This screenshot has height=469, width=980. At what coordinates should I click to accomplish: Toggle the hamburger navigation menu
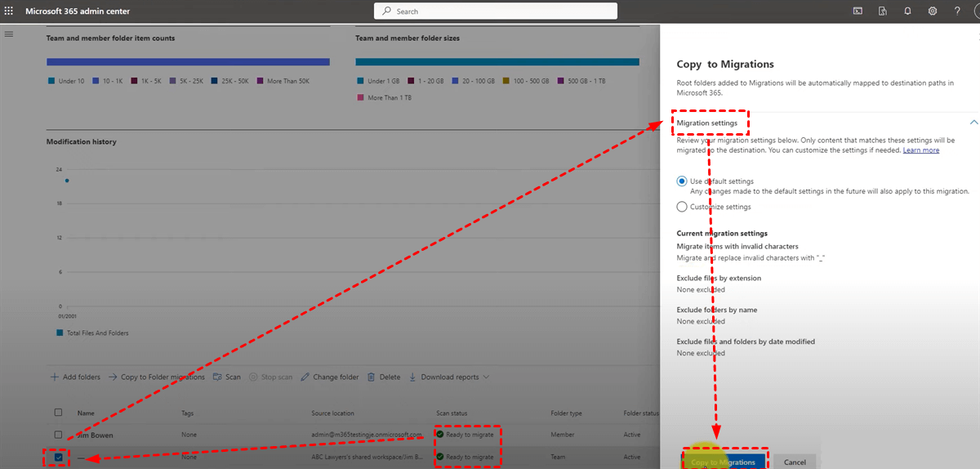tap(9, 34)
